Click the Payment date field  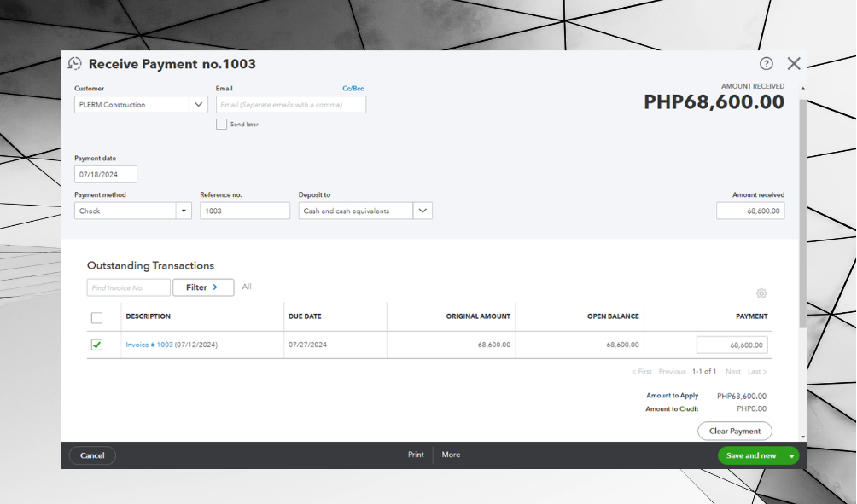pos(106,174)
